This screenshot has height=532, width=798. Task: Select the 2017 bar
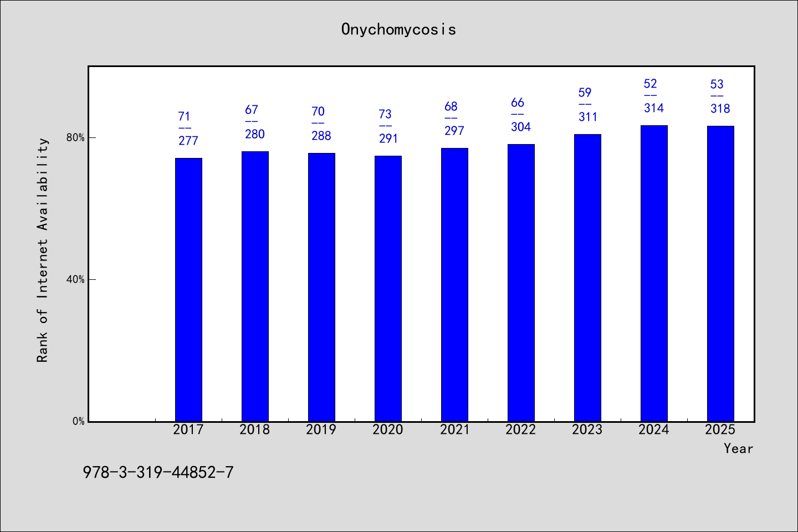[x=188, y=290]
